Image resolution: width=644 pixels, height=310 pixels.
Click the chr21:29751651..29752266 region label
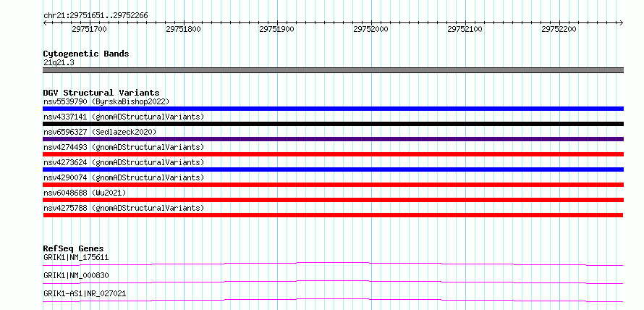96,16
